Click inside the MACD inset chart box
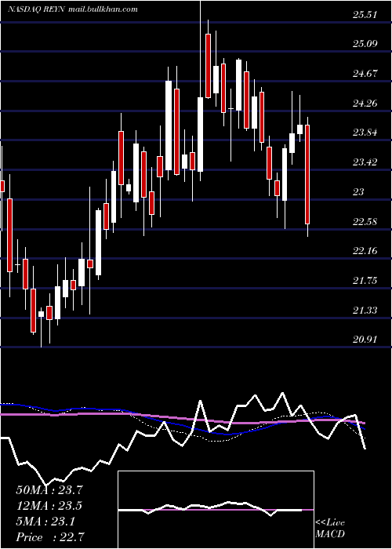Screen dimensions: 392x549 coord(216,510)
